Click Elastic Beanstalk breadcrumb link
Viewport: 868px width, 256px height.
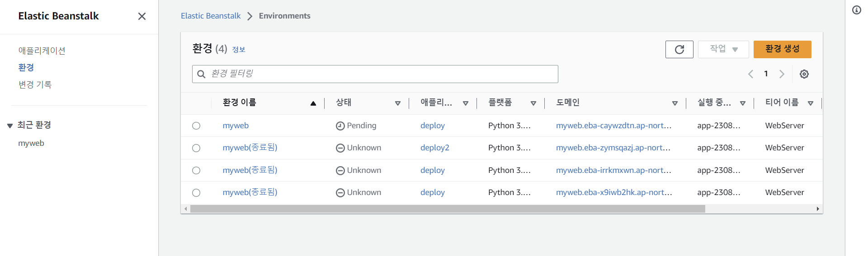pos(211,16)
